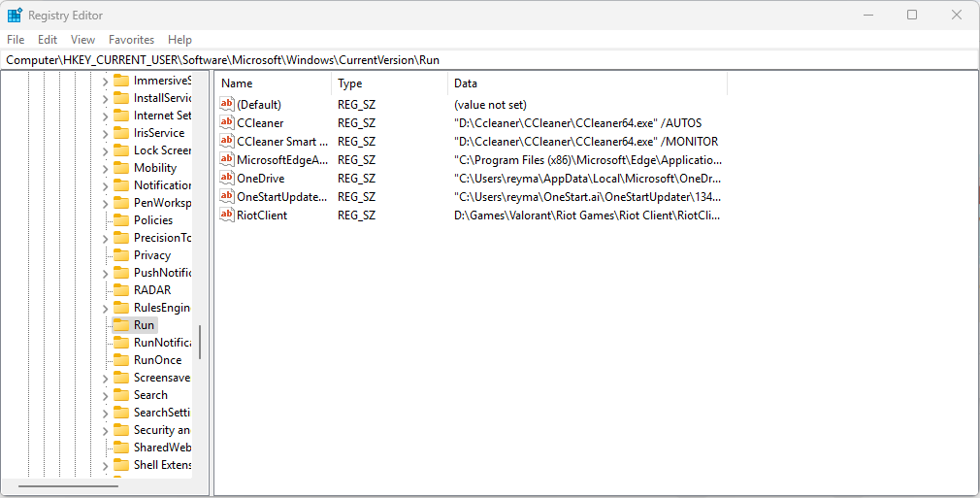Select the PenWorksp folder icon
Viewport: 980px width, 498px height.
[121, 203]
